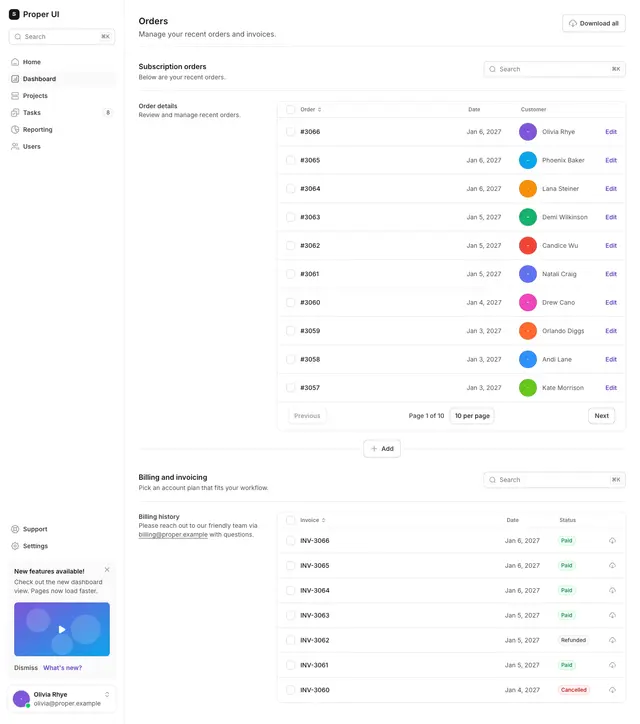Edit order #3057
This screenshot has width=640, height=724.
coord(611,388)
